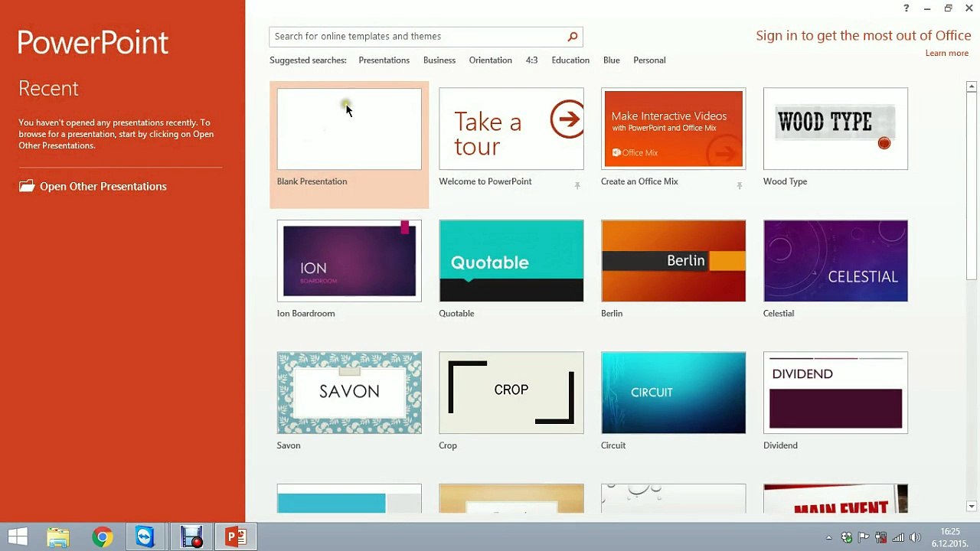Viewport: 980px width, 551px height.
Task: Launch Google Chrome from taskbar
Action: click(x=102, y=537)
